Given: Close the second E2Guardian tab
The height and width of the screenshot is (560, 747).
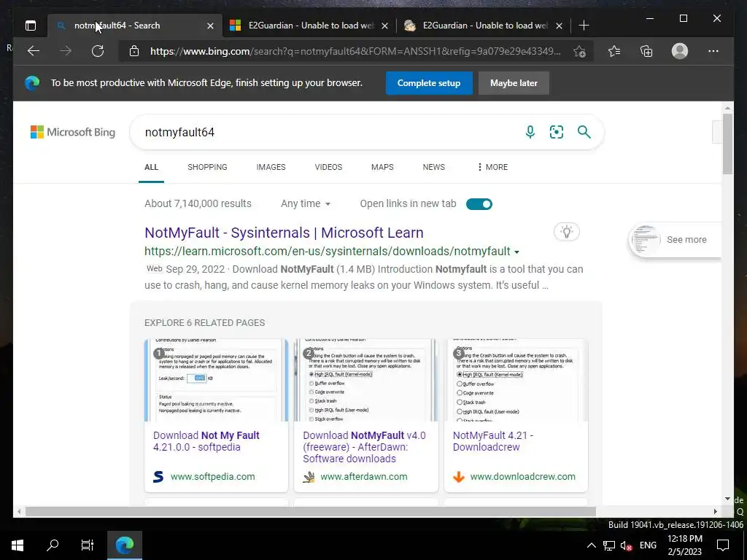Looking at the screenshot, I should [560, 26].
